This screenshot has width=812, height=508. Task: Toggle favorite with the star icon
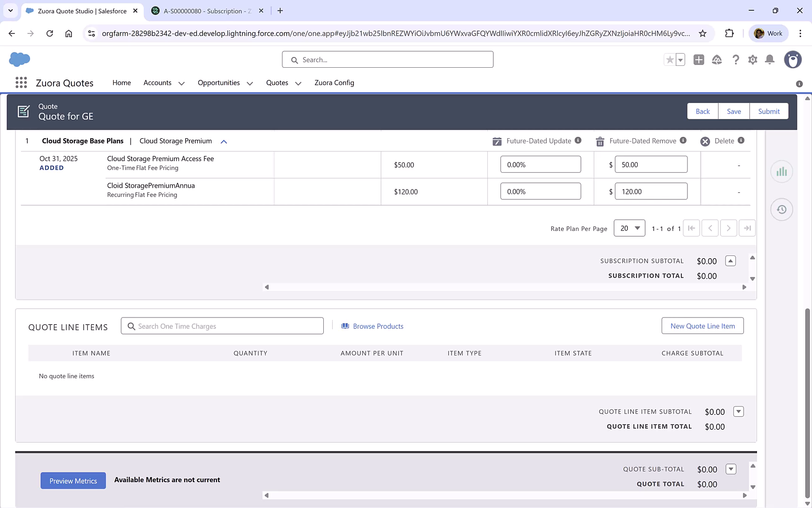point(670,60)
